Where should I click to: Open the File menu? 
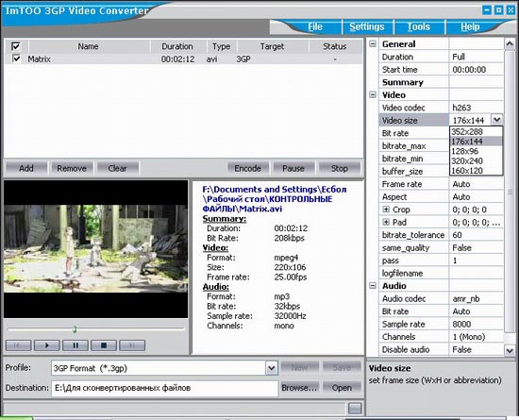pos(315,26)
